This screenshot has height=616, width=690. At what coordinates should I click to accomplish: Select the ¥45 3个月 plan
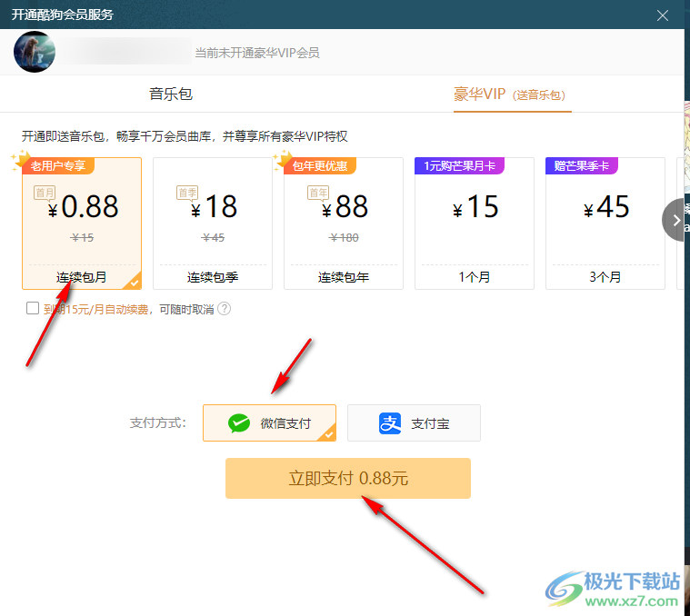tap(605, 224)
